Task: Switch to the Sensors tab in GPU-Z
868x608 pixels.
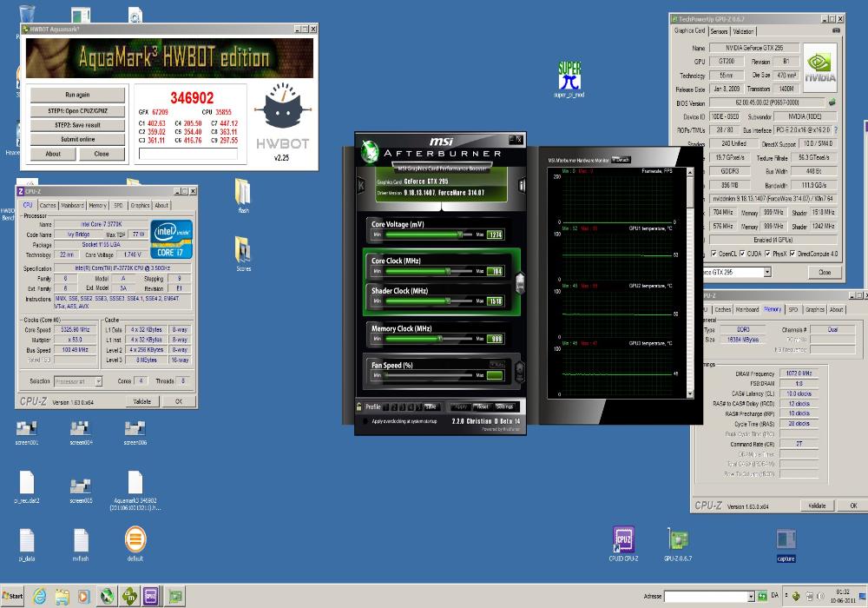Action: tap(719, 31)
